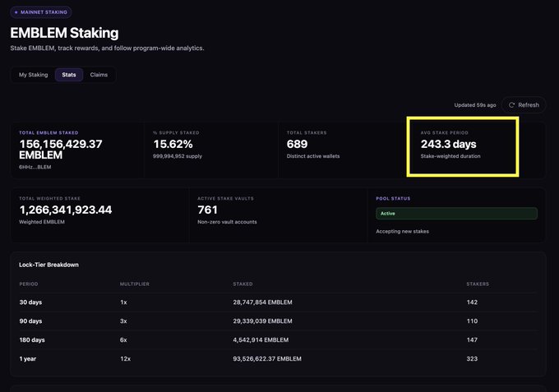Click the 6x multiplier cell
This screenshot has width=559, height=392.
click(123, 340)
